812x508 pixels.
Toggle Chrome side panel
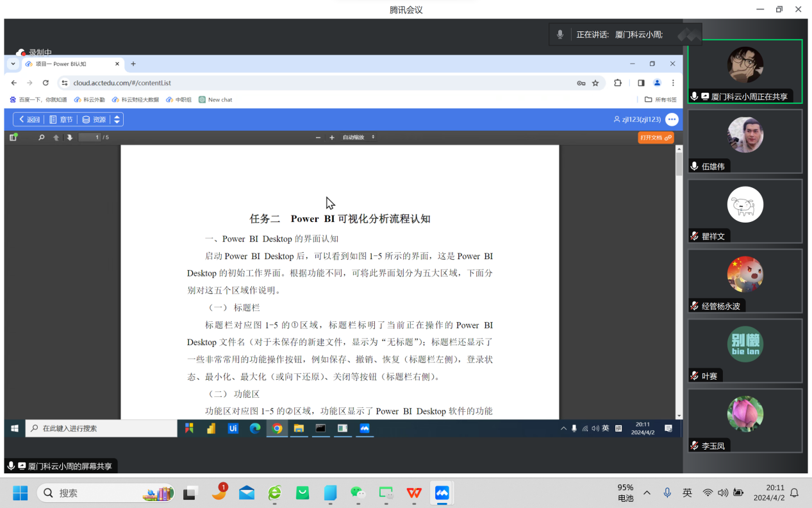(641, 83)
